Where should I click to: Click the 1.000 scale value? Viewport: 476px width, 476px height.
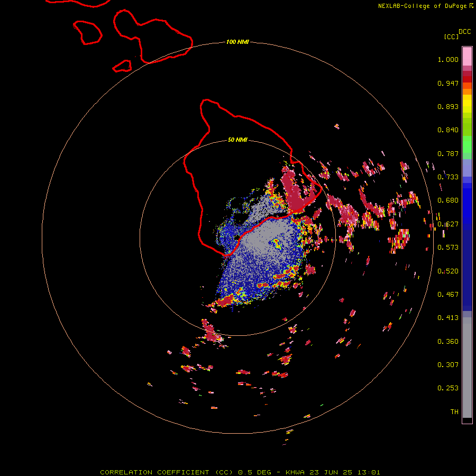pyautogui.click(x=448, y=59)
